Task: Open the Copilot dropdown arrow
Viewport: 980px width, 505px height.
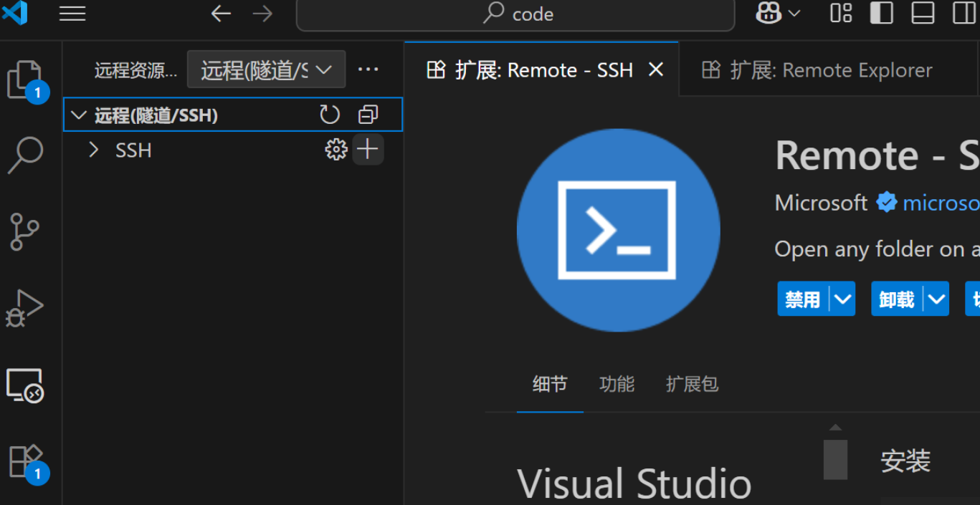Action: coord(794,13)
